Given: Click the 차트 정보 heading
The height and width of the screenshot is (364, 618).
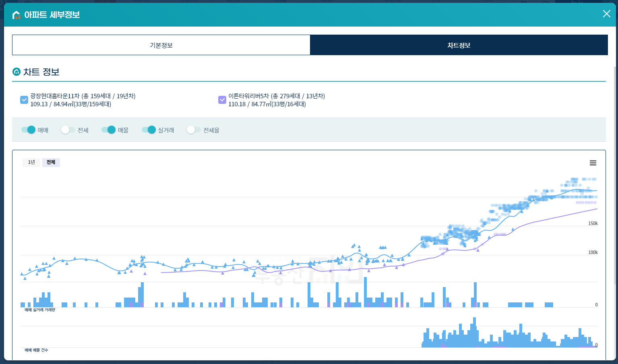Looking at the screenshot, I should pos(41,72).
